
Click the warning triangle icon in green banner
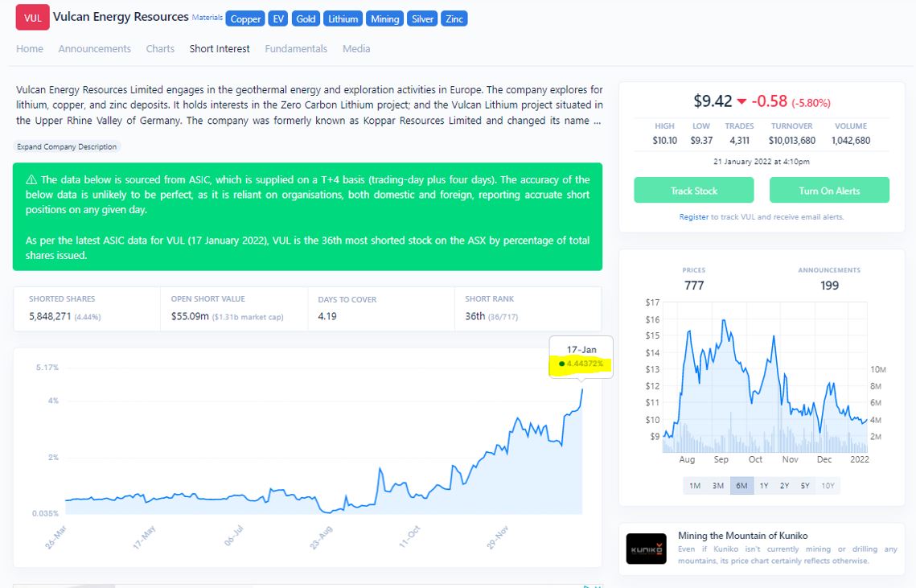click(31, 180)
